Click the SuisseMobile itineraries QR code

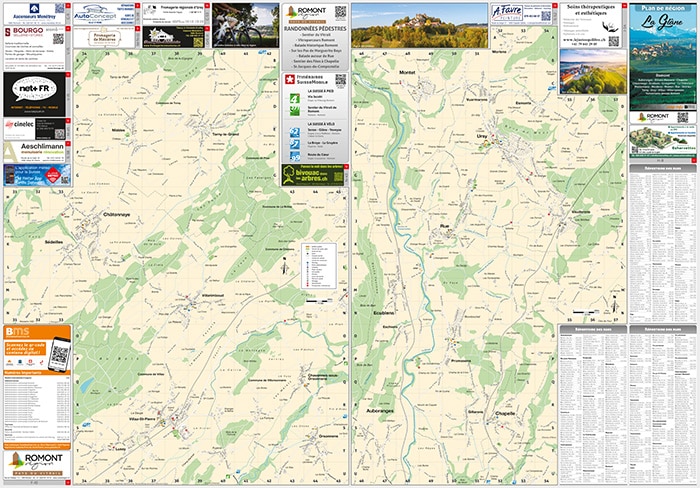click(x=340, y=80)
